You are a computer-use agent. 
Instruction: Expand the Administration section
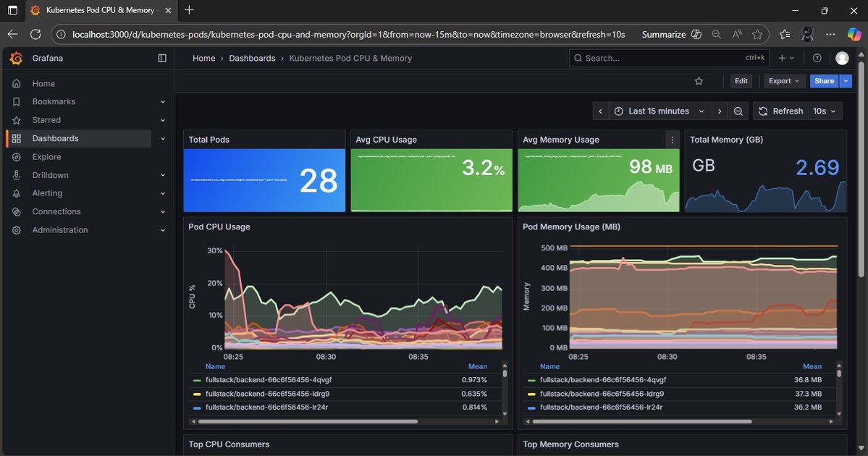163,230
